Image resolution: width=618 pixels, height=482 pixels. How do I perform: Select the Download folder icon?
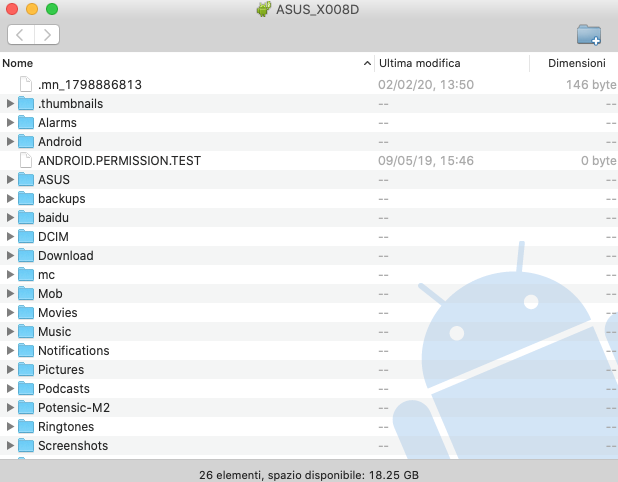point(26,255)
